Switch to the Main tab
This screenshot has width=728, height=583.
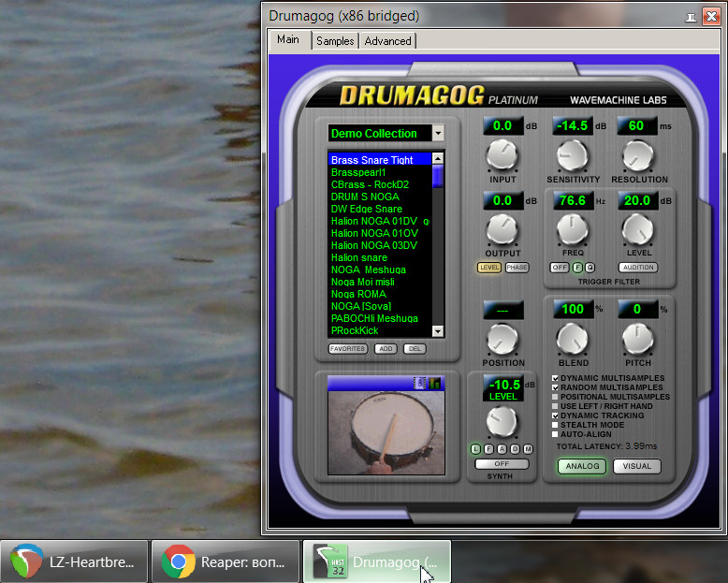point(288,39)
